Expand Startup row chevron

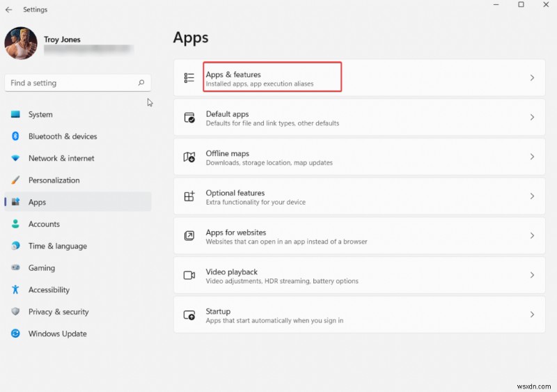(x=532, y=315)
